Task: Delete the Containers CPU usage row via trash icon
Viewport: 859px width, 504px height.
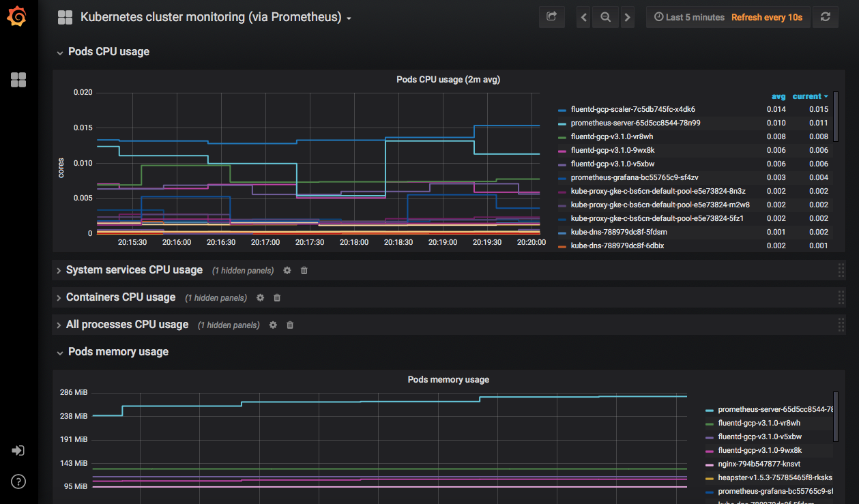Action: [x=277, y=298]
